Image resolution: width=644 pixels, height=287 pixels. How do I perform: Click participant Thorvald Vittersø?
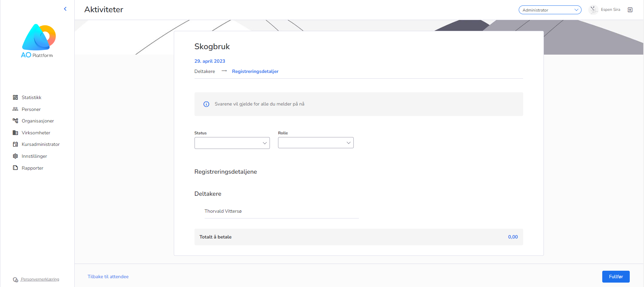(223, 211)
